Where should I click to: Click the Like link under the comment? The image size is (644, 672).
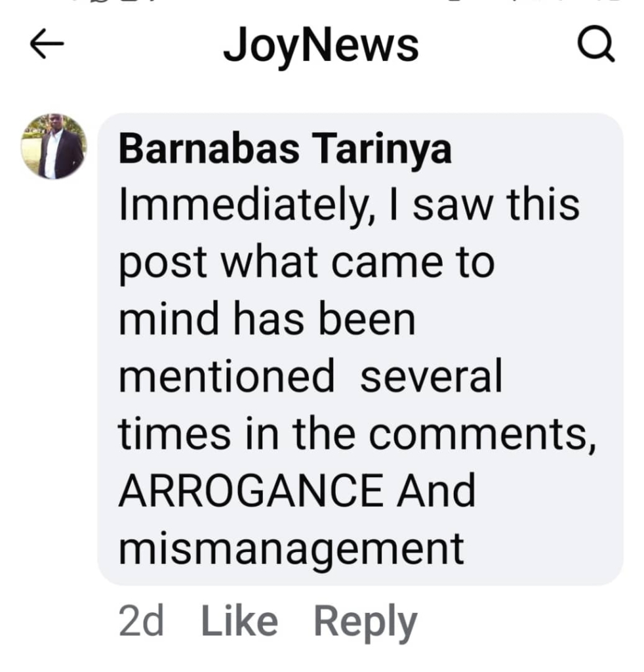tap(240, 621)
